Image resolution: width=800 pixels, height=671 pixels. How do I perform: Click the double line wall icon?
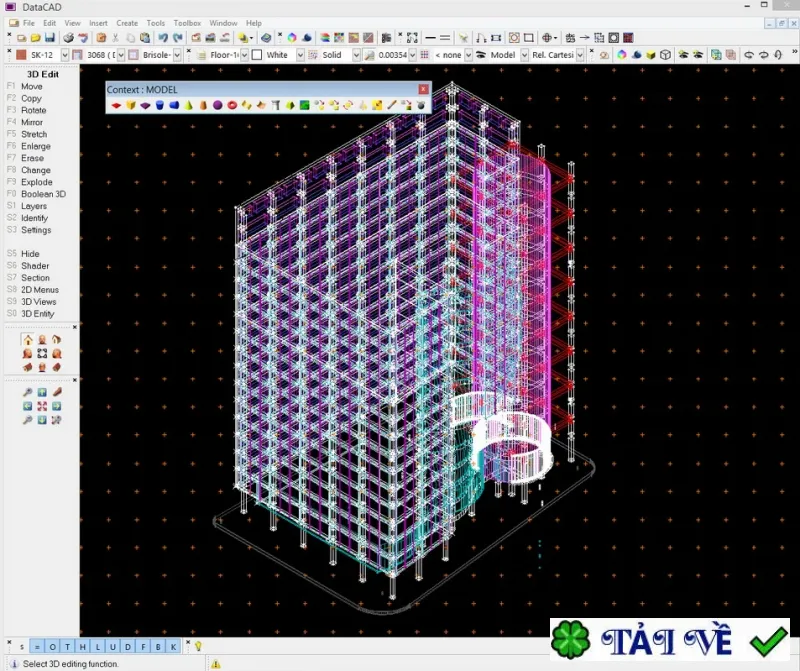(x=445, y=38)
